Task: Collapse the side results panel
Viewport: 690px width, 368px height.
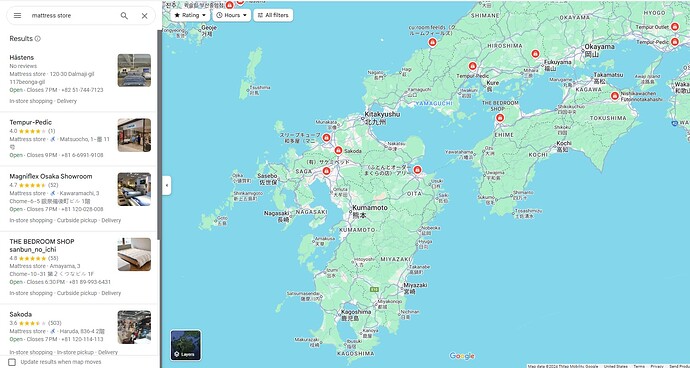Action: point(166,185)
